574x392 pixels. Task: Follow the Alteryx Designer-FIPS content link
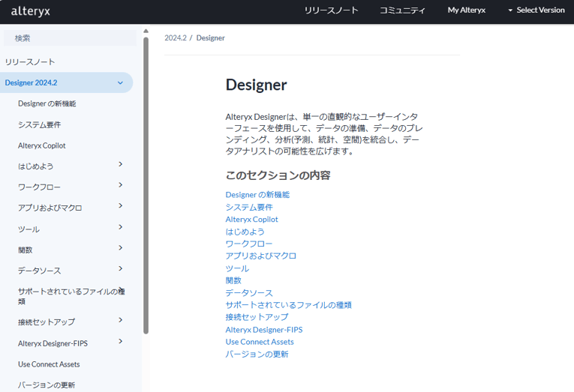coord(264,330)
